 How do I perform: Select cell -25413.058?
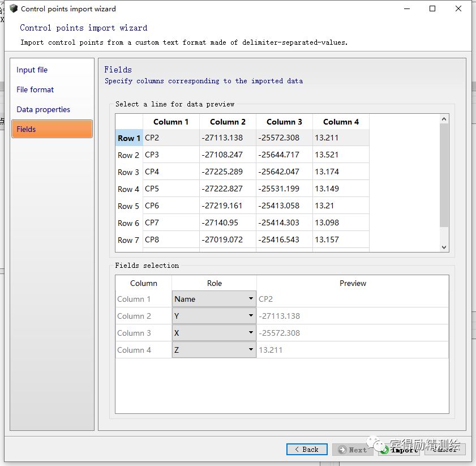(x=284, y=206)
